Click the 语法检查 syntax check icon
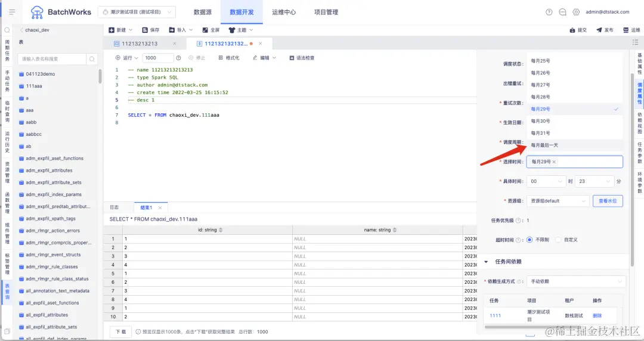644x341 pixels. pos(292,58)
